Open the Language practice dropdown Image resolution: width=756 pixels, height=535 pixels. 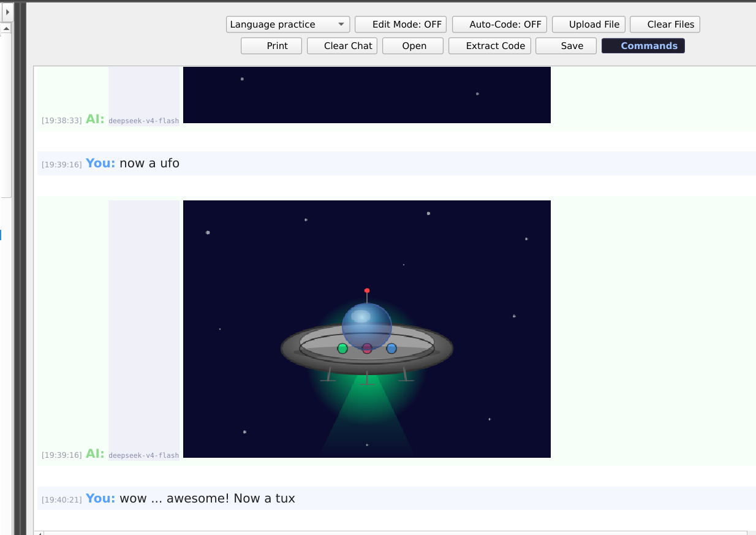coord(288,25)
